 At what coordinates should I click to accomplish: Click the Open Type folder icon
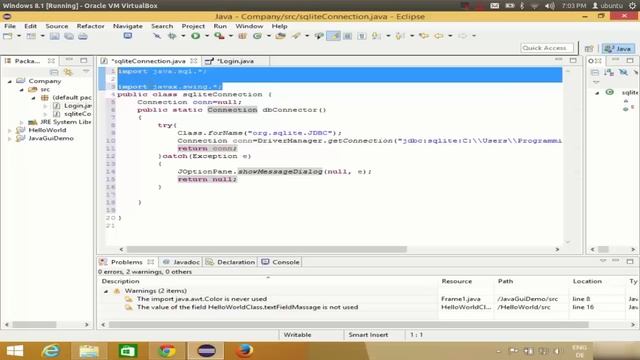280,36
